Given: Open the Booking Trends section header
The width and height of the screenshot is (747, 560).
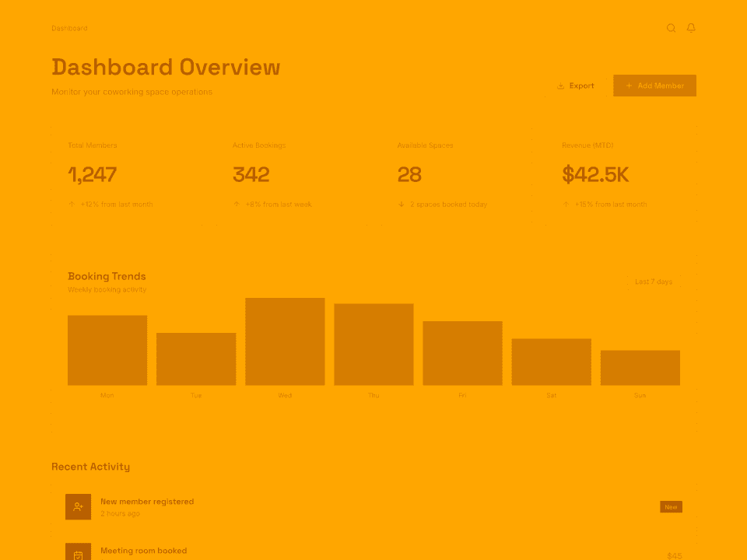Looking at the screenshot, I should (107, 276).
